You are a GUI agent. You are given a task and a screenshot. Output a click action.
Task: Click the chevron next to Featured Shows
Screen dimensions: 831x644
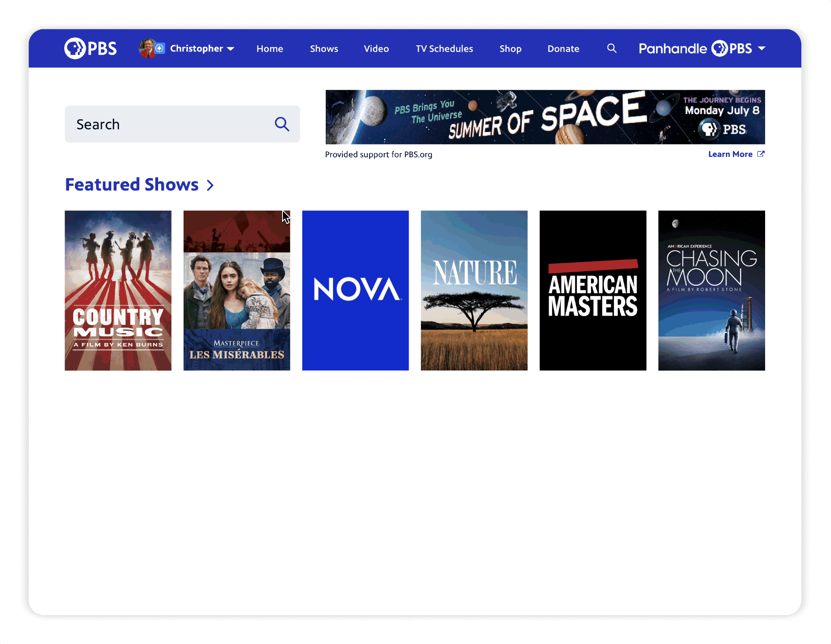(x=210, y=185)
